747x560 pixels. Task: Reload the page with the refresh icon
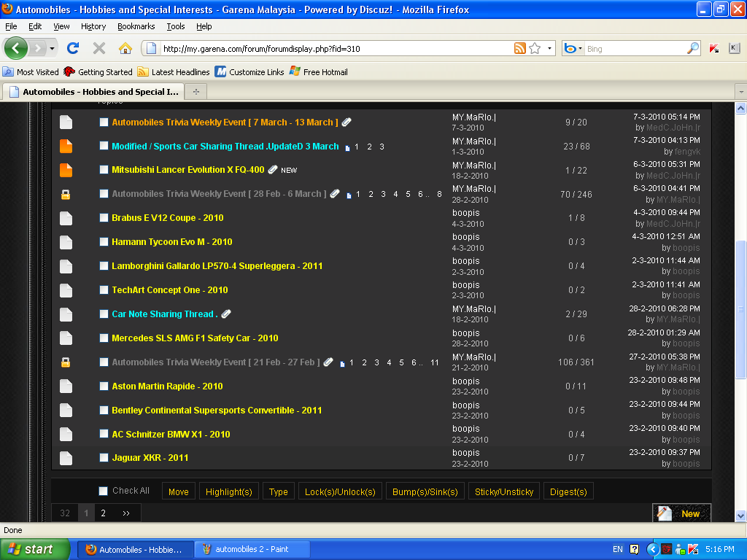(73, 48)
